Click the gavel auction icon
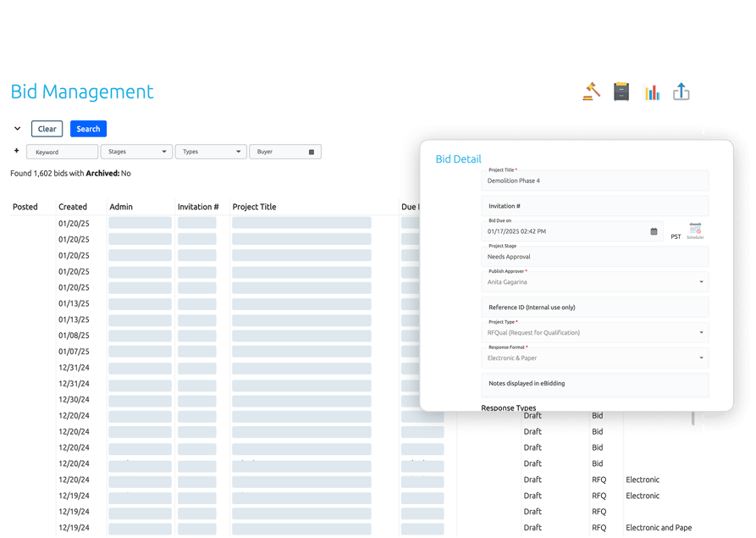 click(x=592, y=92)
